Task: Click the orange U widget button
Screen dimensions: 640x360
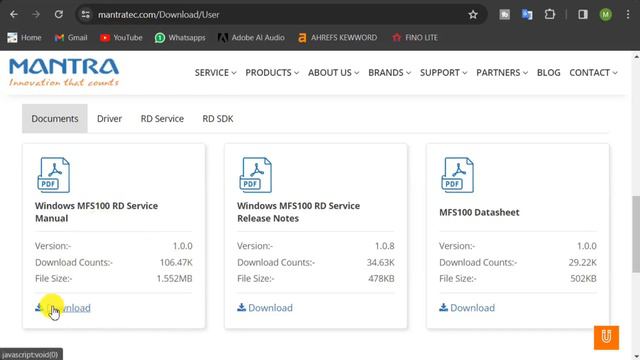Action: pyautogui.click(x=606, y=337)
